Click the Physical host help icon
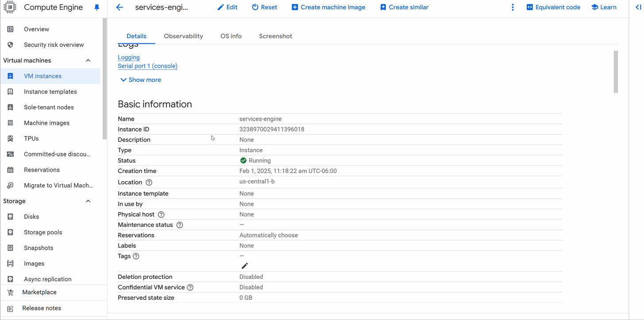 click(x=161, y=214)
